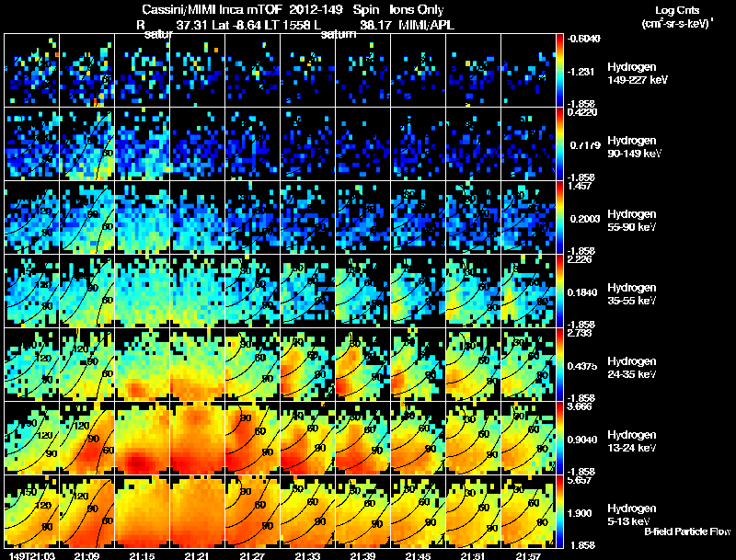Click the 0.1840 color scale value
736x560 pixels.
582,292
